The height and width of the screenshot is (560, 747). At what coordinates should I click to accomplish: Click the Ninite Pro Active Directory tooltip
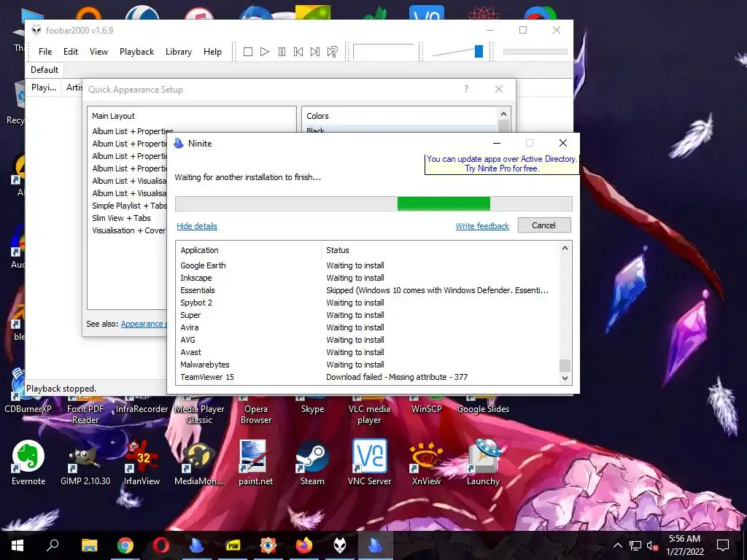click(x=502, y=164)
